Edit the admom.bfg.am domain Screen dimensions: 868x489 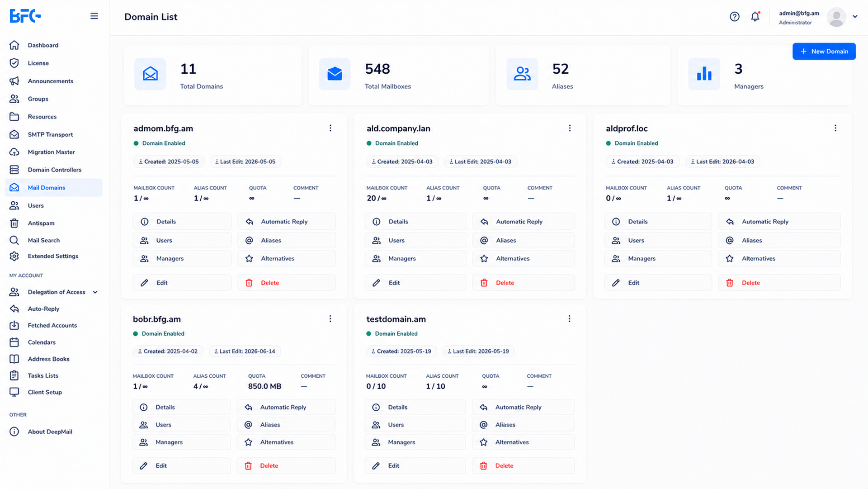click(182, 283)
